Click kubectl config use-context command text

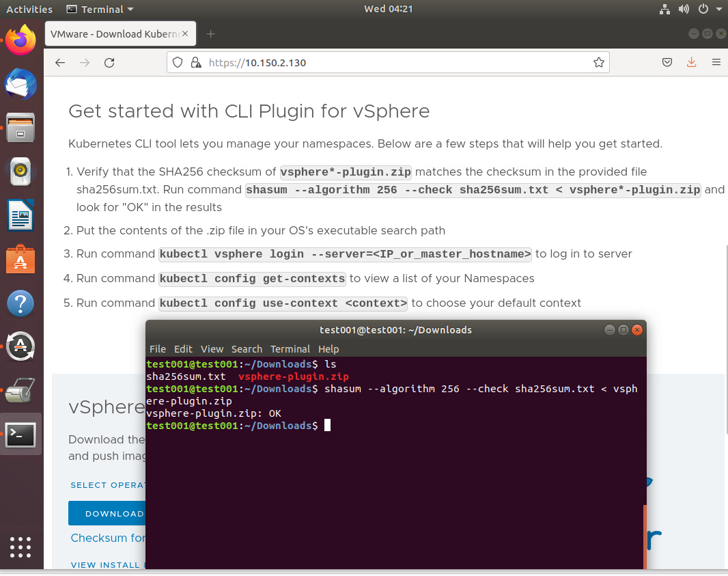tap(283, 303)
